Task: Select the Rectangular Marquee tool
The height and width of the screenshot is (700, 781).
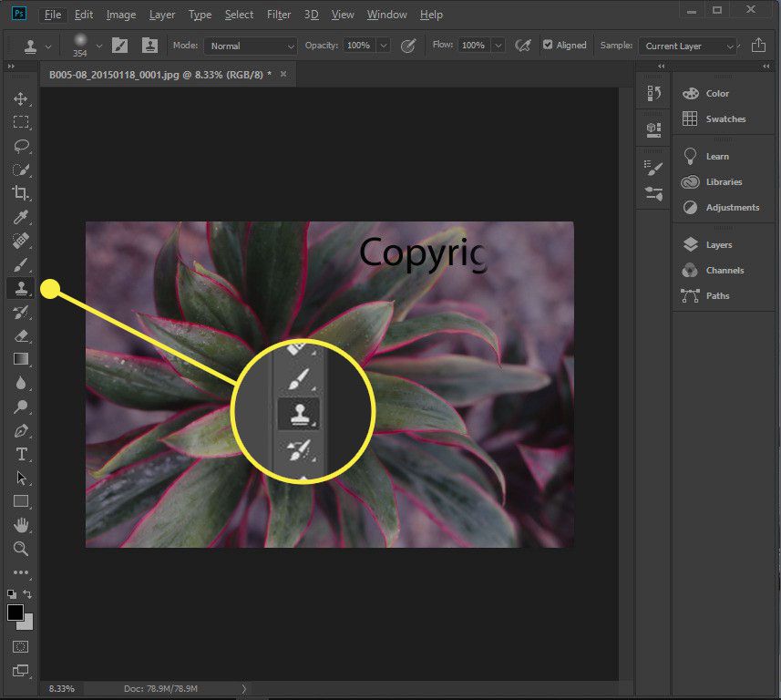Action: (x=20, y=122)
